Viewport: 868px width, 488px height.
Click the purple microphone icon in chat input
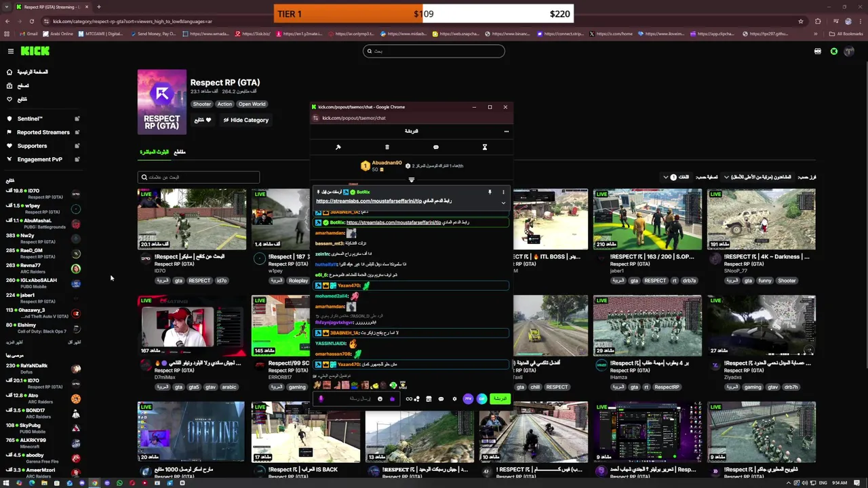[321, 399]
